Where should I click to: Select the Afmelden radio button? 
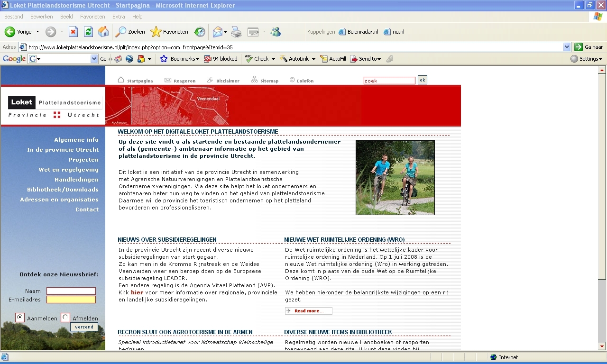[x=65, y=318]
